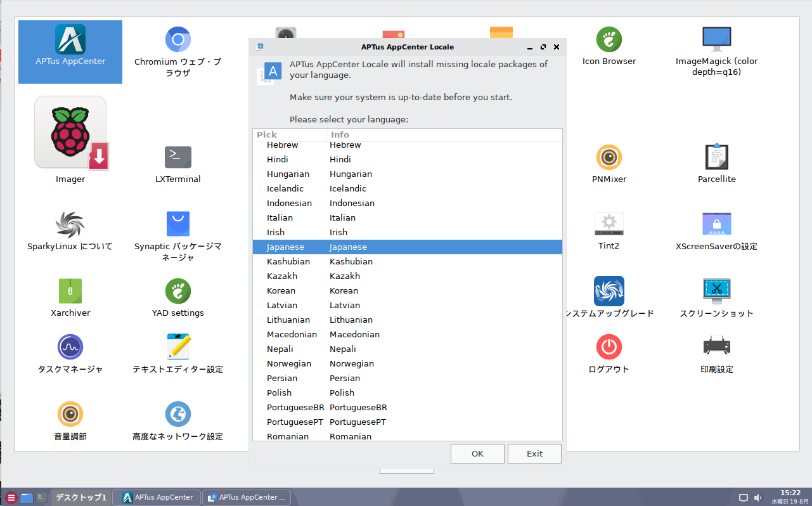Click the Exit button in Locale dialog
The image size is (812, 506).
tap(534, 453)
